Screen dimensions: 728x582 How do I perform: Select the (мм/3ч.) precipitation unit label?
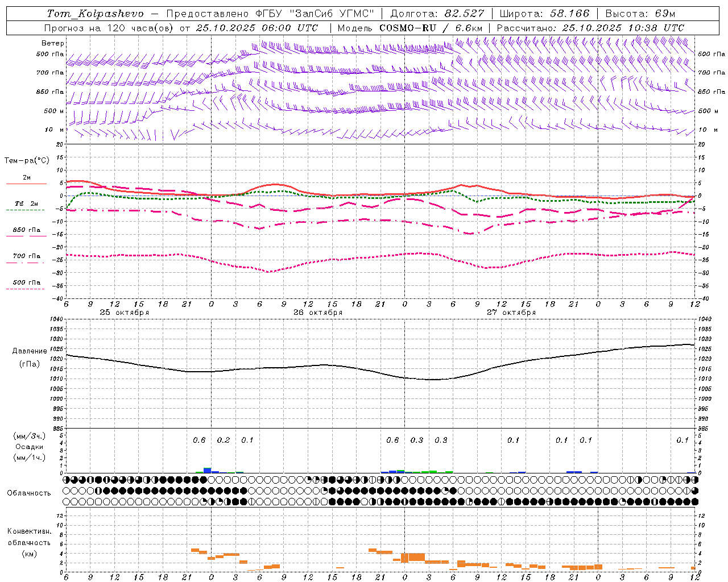[x=30, y=436]
